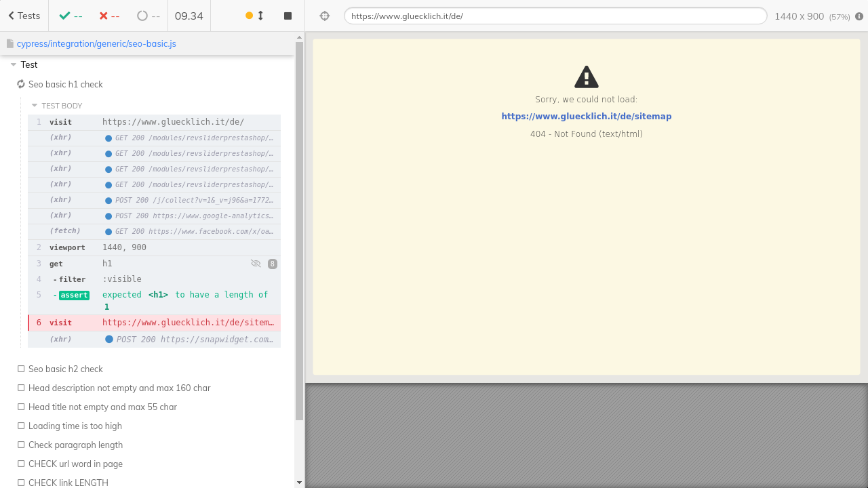The image size is (868, 488).
Task: Click the 8 elements badge on get h1
Action: (x=273, y=264)
